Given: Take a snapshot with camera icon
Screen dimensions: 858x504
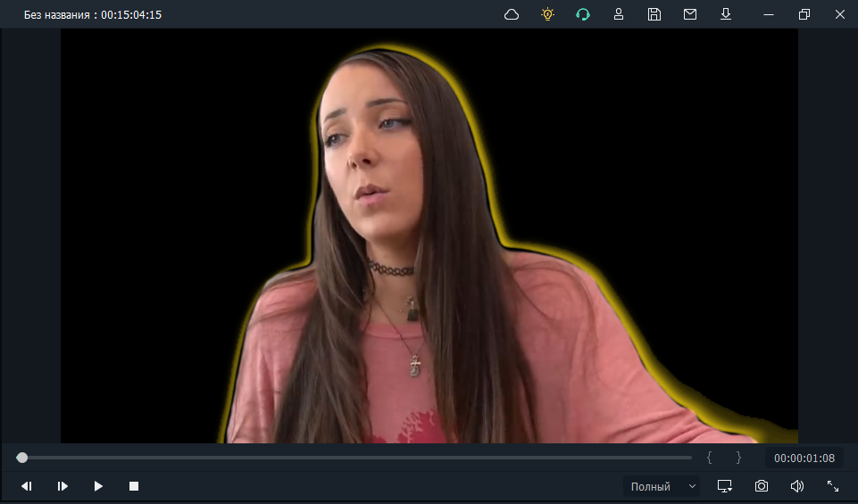Looking at the screenshot, I should pyautogui.click(x=762, y=486).
